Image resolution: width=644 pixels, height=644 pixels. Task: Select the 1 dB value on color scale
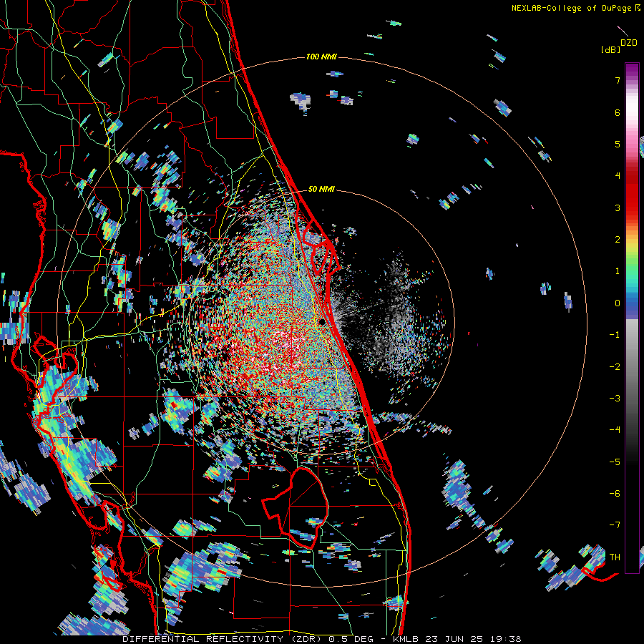tap(618, 271)
